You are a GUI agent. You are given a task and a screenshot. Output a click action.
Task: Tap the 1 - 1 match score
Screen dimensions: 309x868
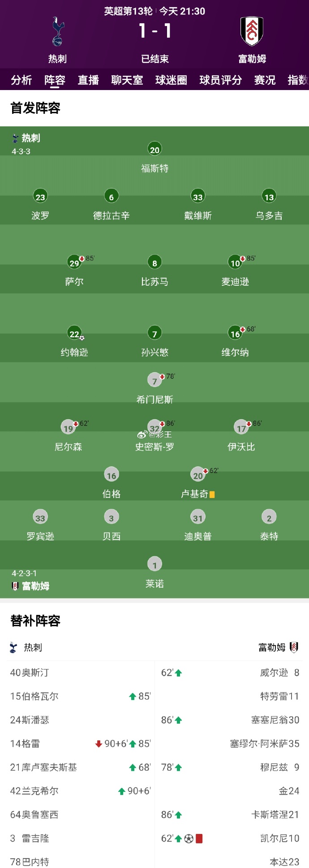coord(154,31)
